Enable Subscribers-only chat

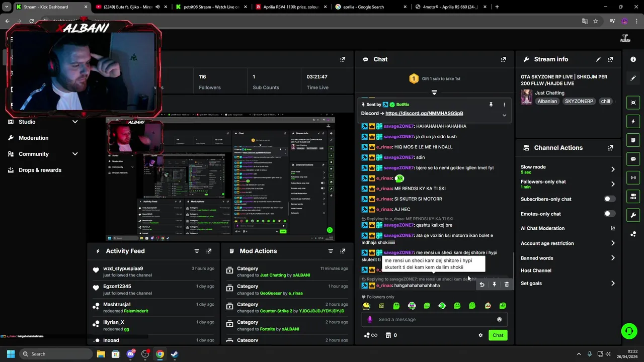pyautogui.click(x=609, y=199)
